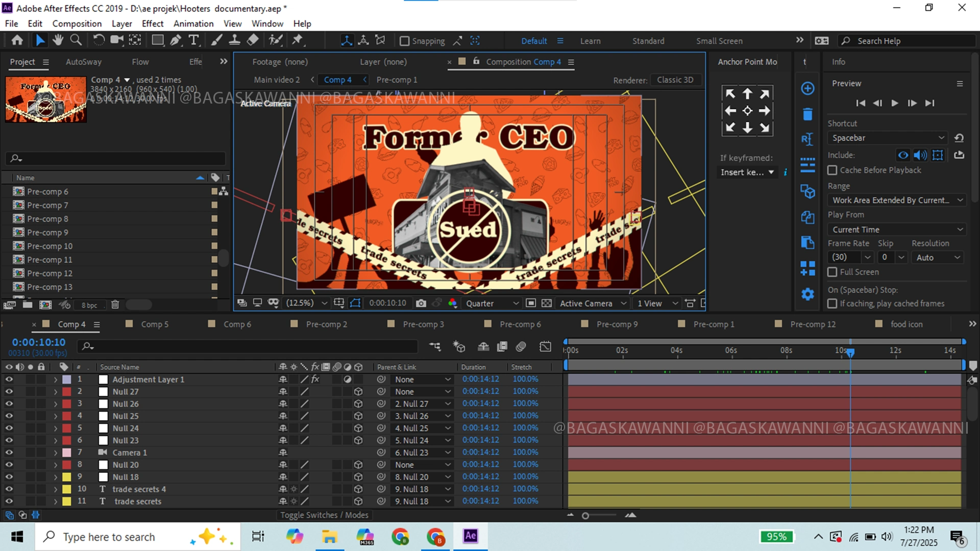Open the Active Camera view dropdown

pos(593,303)
